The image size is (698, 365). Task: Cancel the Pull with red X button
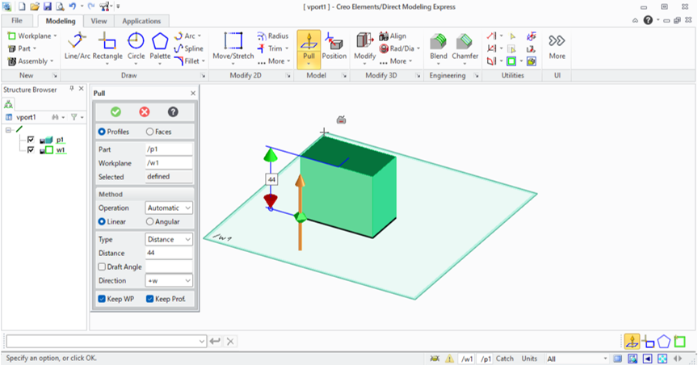(x=144, y=112)
